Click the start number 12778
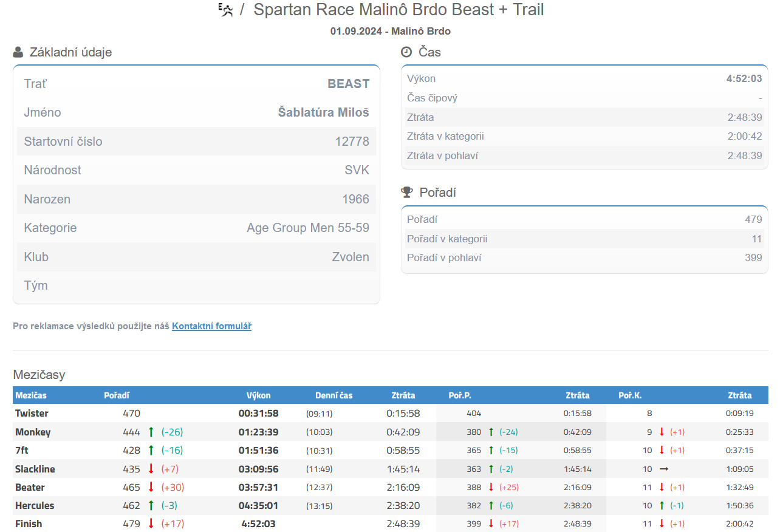Screen dimensions: 783x532 click(352, 142)
